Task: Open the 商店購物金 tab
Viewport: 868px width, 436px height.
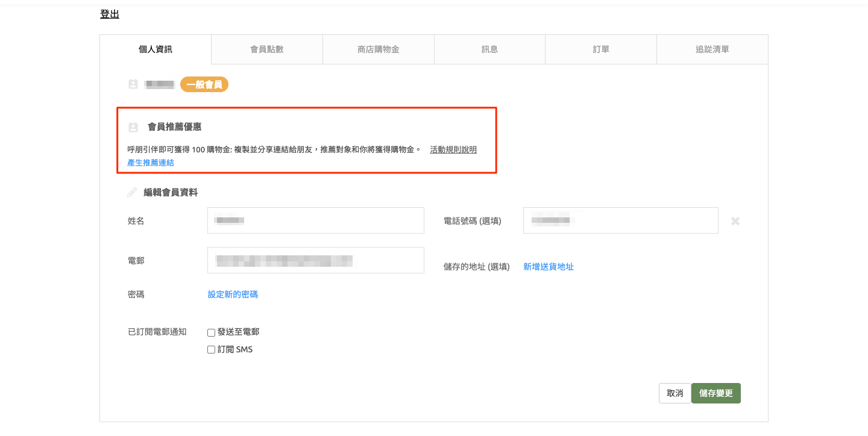Action: tap(379, 49)
